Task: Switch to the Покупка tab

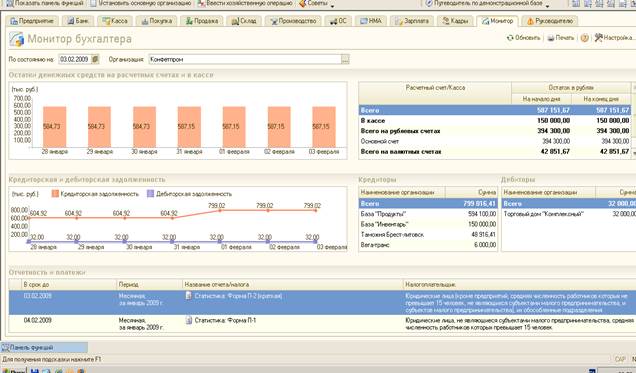Action: [x=157, y=21]
